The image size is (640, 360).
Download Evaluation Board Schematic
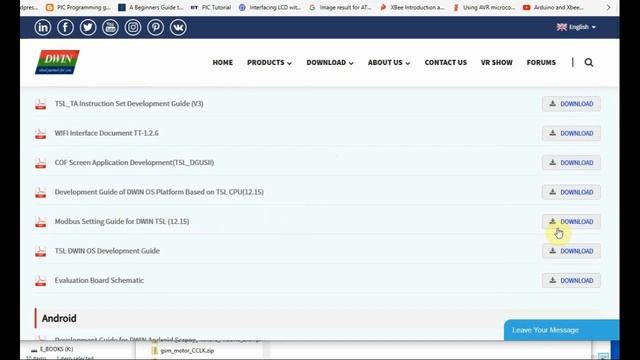coord(571,280)
